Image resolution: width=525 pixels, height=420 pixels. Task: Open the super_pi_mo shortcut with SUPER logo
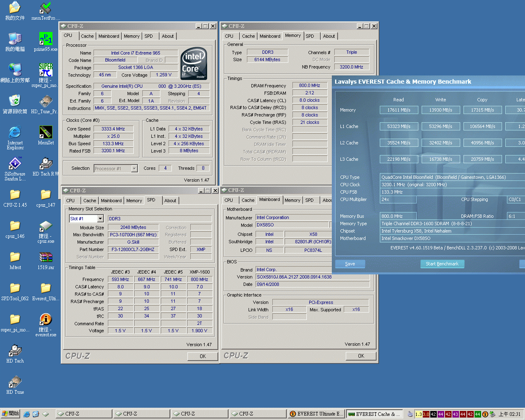click(x=46, y=75)
